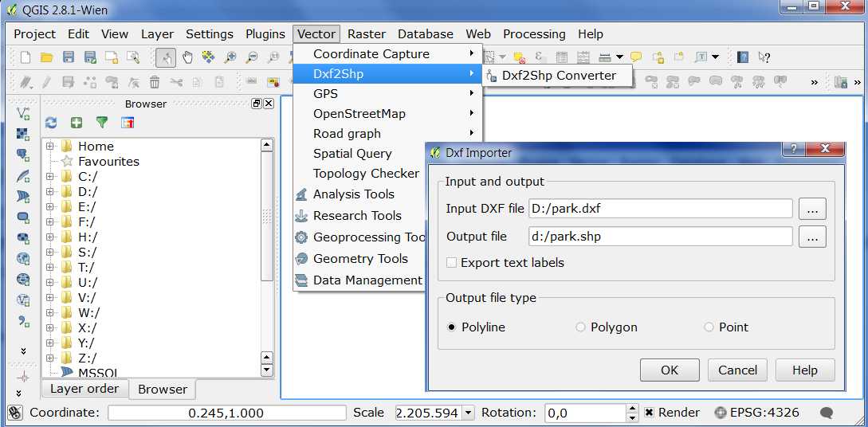Click OK in the Dxf Importer dialog
The image size is (868, 427).
(670, 370)
